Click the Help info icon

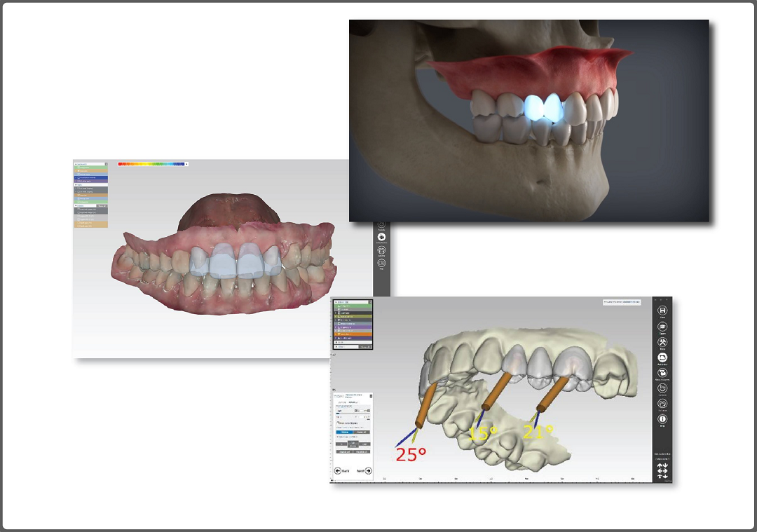point(662,421)
